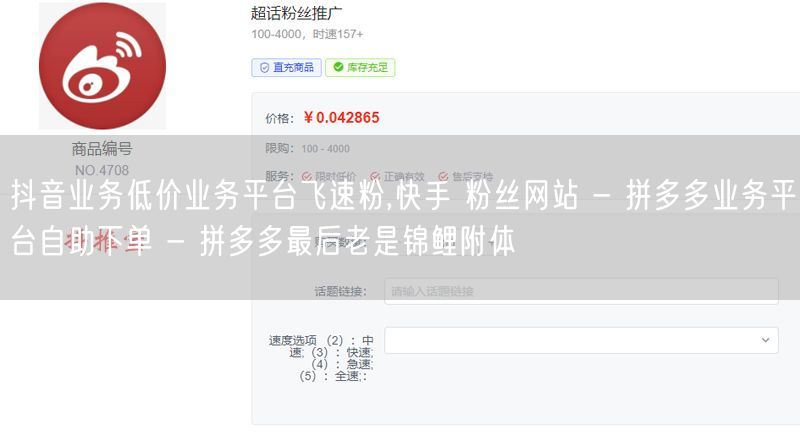Focus the 话题链接 input field

581,291
